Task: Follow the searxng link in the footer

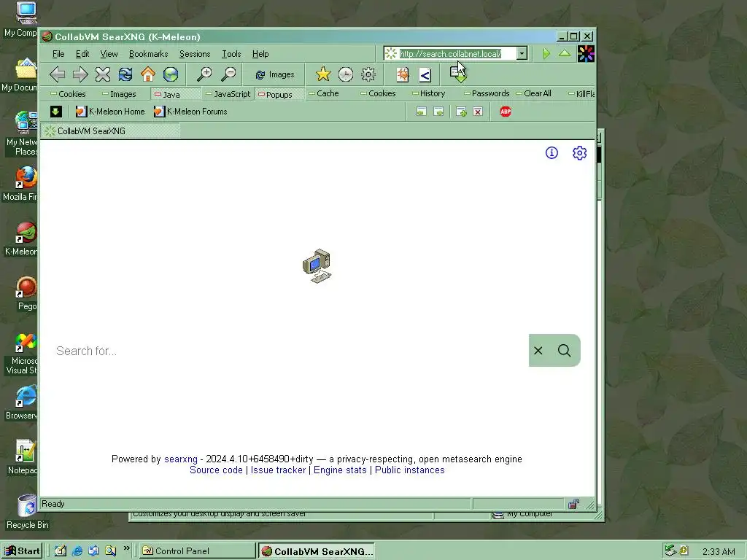Action: click(181, 459)
